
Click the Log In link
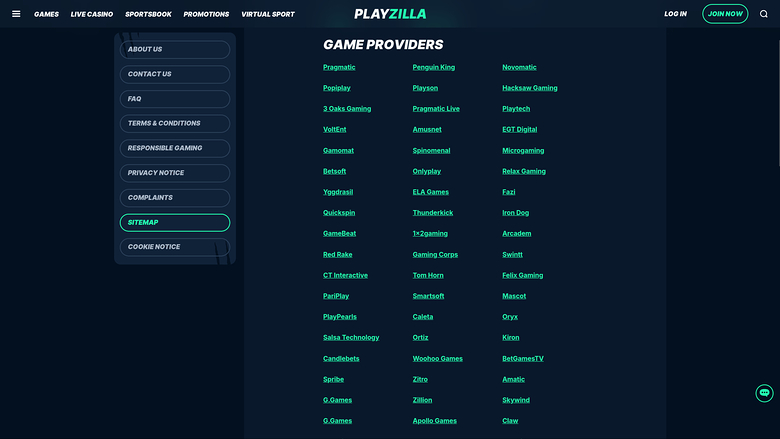tap(675, 14)
